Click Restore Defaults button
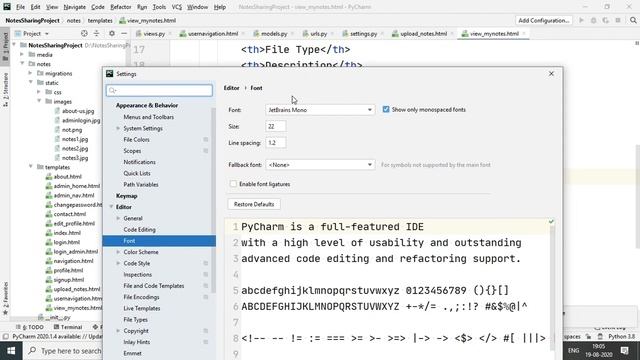 [x=254, y=204]
